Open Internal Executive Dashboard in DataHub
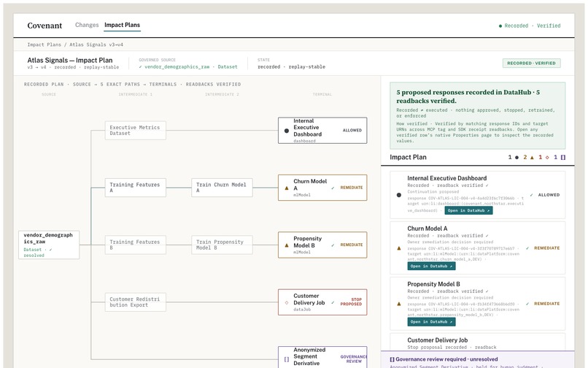The height and width of the screenshot is (368, 588). [x=469, y=211]
